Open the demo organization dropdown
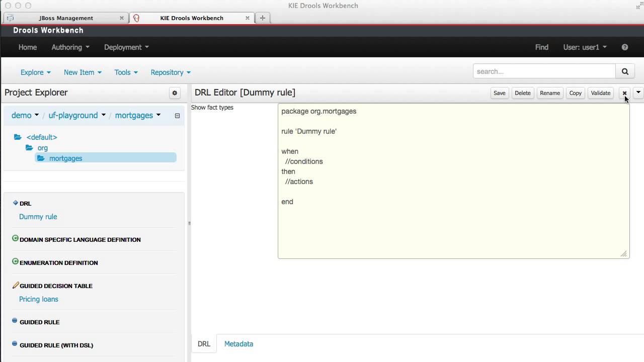Viewport: 644px width, 362px height. (x=25, y=115)
